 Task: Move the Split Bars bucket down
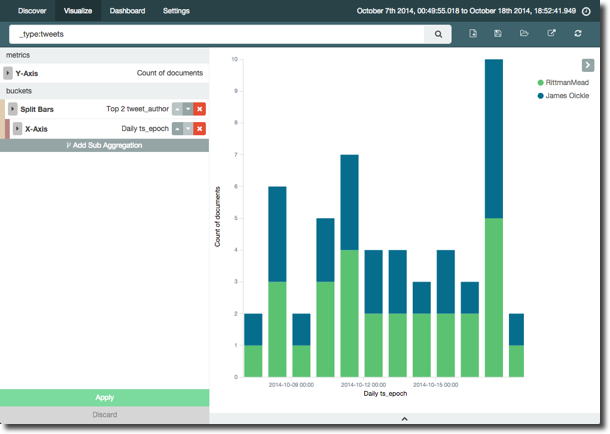187,108
